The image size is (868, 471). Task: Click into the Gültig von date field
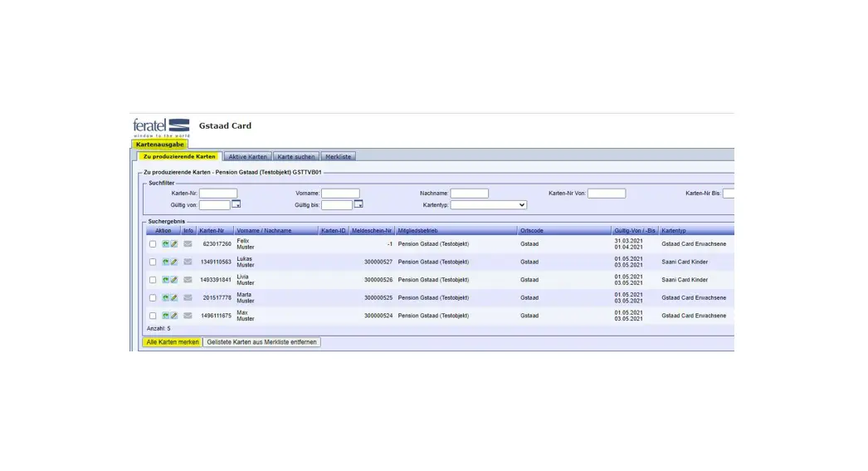pyautogui.click(x=215, y=205)
